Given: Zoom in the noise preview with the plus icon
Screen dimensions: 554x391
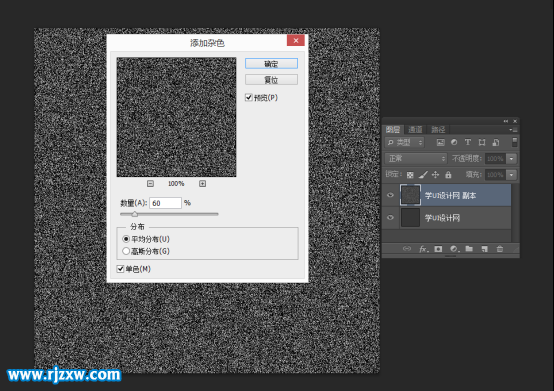Looking at the screenshot, I should coord(202,184).
